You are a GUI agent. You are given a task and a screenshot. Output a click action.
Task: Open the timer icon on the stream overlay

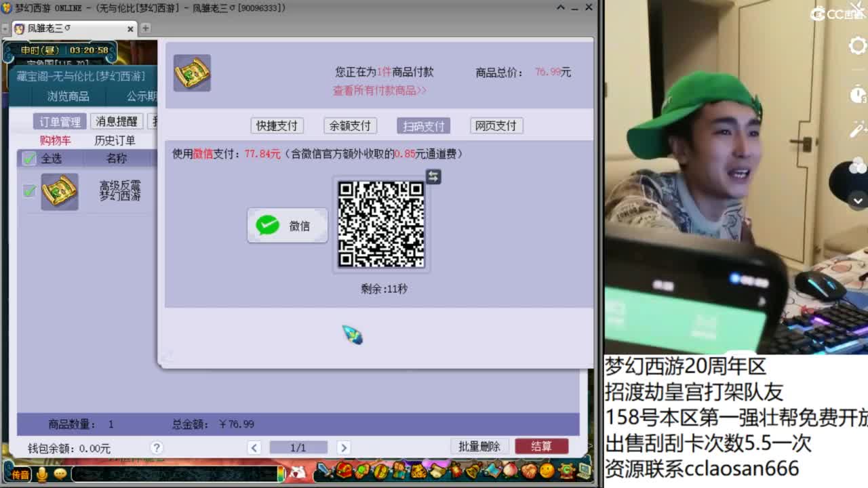tap(858, 94)
